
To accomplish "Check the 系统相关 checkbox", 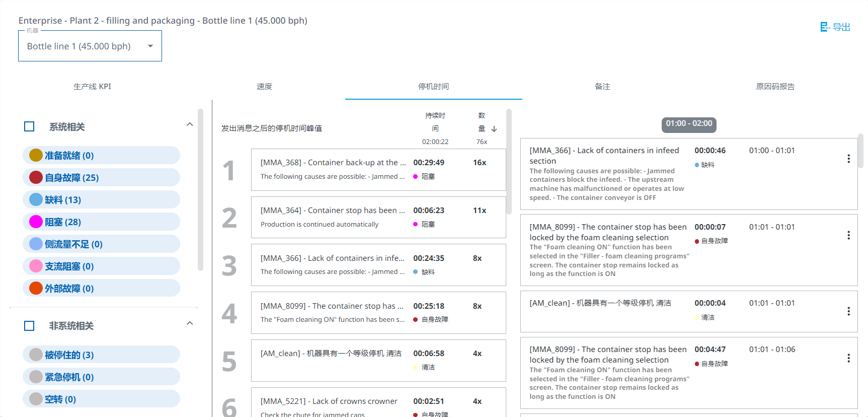I will pos(29,126).
